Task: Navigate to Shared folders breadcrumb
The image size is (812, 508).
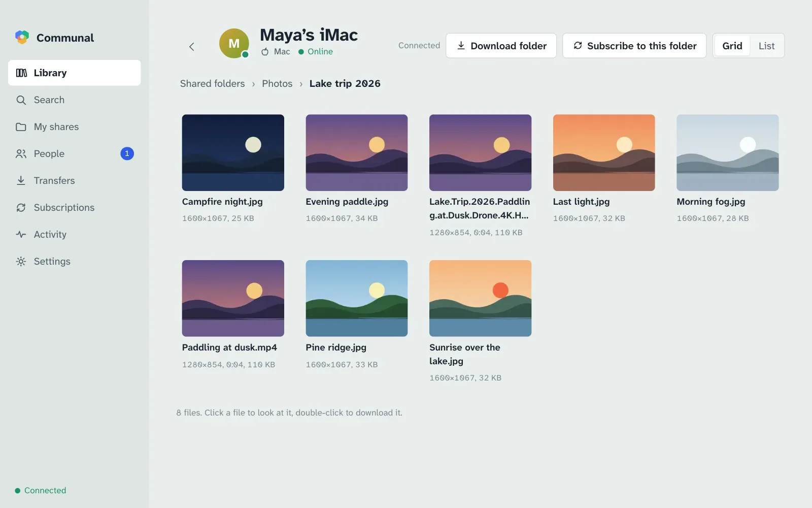Action: click(x=212, y=83)
